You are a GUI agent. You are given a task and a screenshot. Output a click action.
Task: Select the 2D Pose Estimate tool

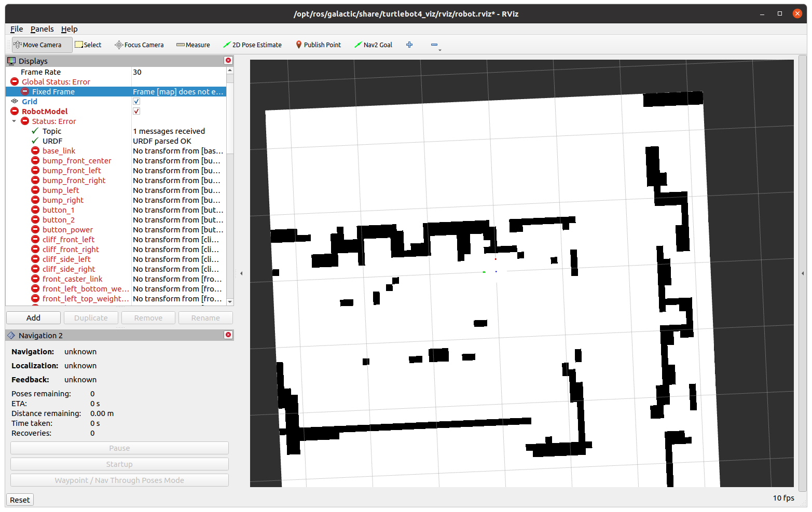tap(253, 45)
